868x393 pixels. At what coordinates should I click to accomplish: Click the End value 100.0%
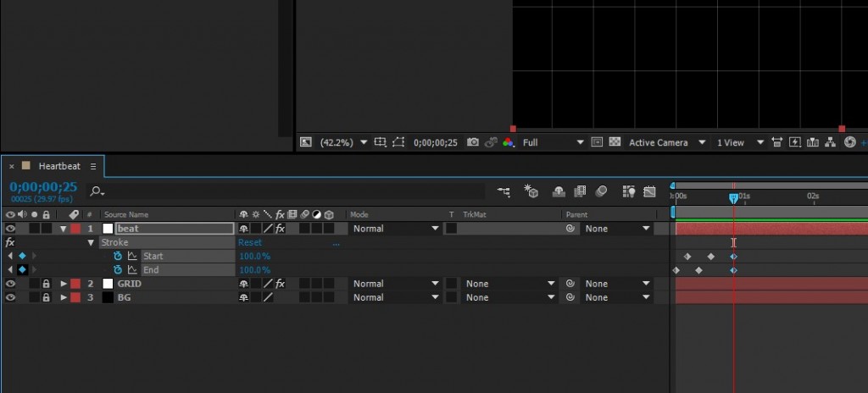pyautogui.click(x=254, y=270)
